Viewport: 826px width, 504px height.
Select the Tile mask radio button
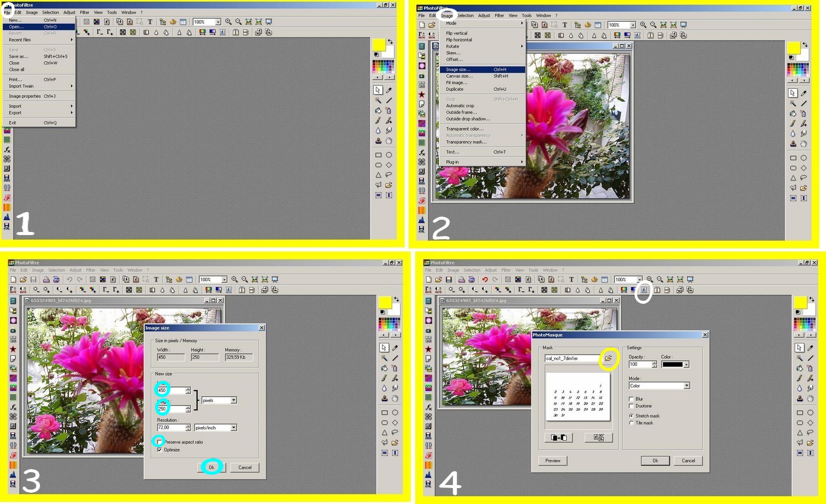(631, 423)
